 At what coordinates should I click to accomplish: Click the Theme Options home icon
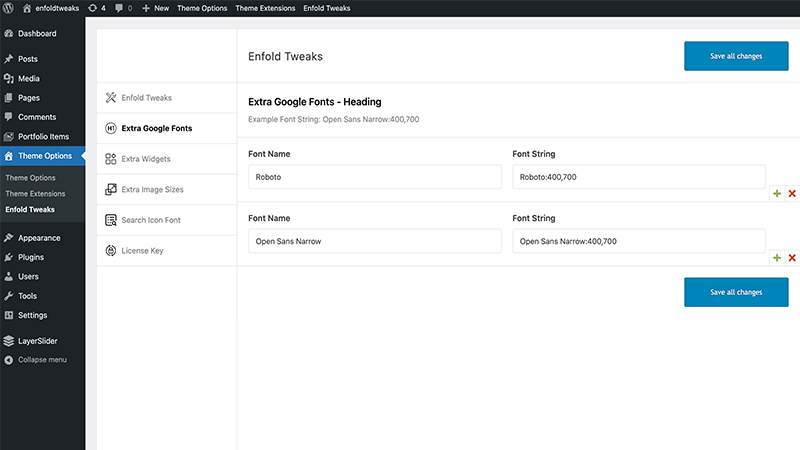9,156
